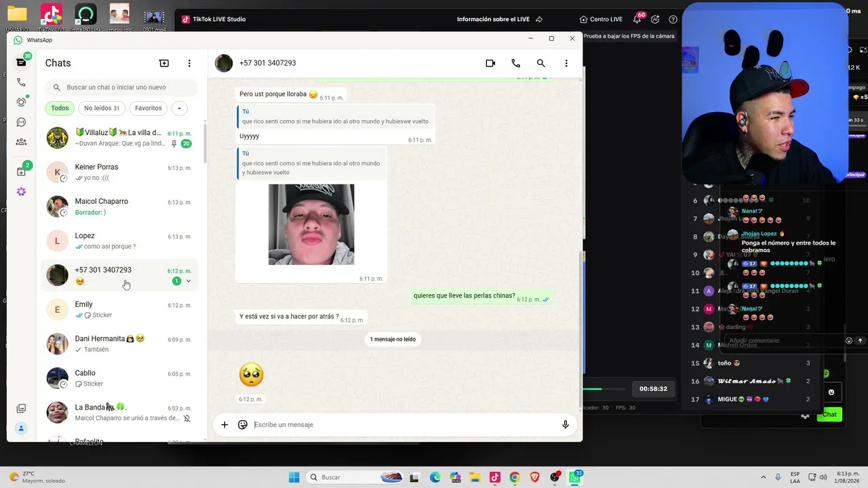
Task: Open the Insta360 Link desktop shortcut
Action: [85, 18]
